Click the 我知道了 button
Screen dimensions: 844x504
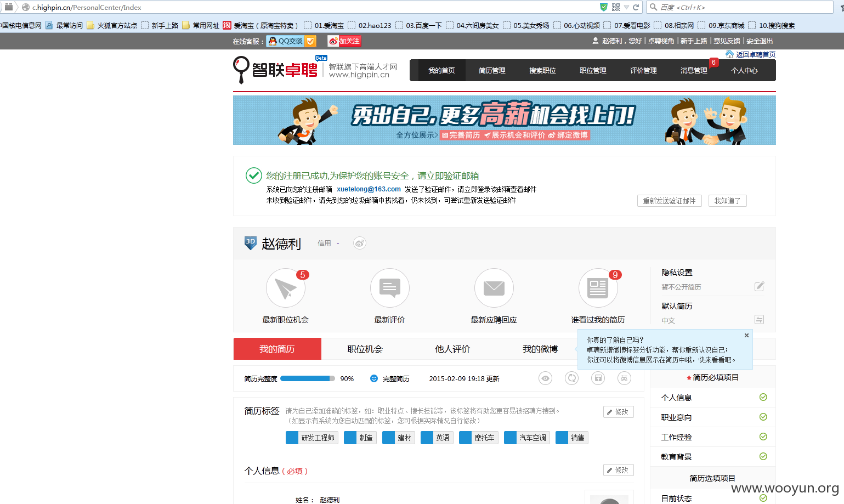[727, 201]
